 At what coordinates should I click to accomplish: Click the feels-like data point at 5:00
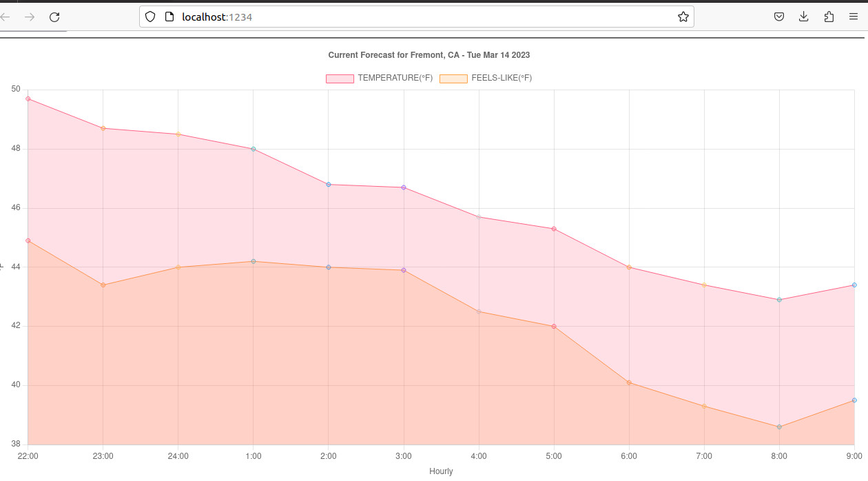(554, 327)
